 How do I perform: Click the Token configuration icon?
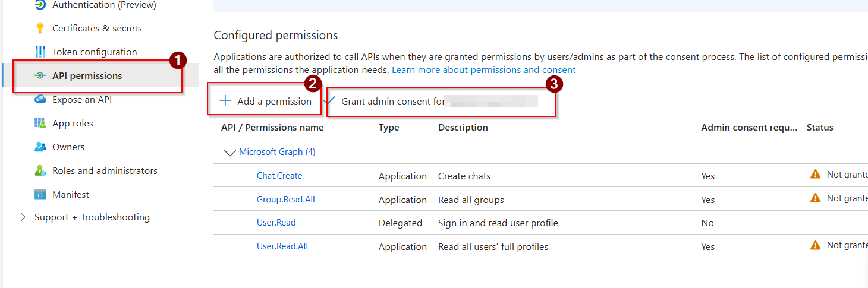(x=40, y=52)
